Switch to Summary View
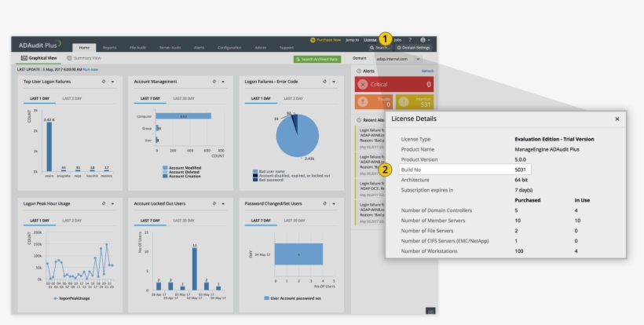 [x=84, y=58]
